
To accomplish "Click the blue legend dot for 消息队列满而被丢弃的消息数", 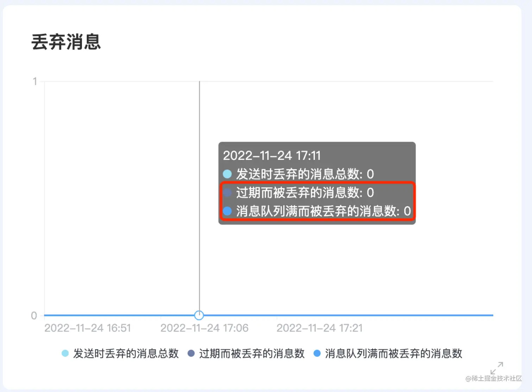I will [318, 353].
